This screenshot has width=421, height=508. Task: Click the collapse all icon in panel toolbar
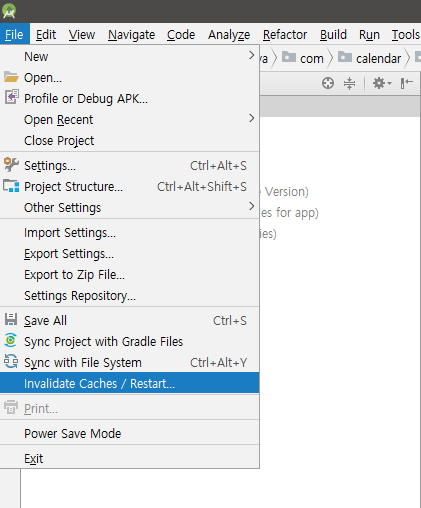click(349, 83)
